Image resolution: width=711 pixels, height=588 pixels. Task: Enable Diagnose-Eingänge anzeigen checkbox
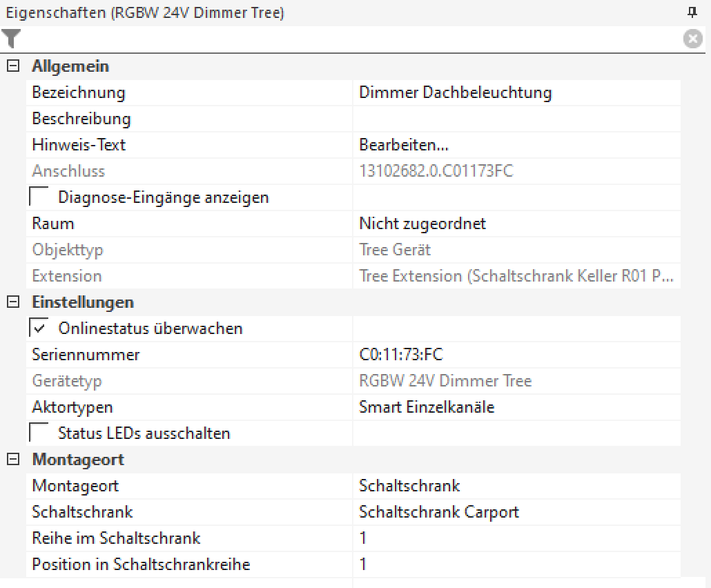[x=39, y=197]
